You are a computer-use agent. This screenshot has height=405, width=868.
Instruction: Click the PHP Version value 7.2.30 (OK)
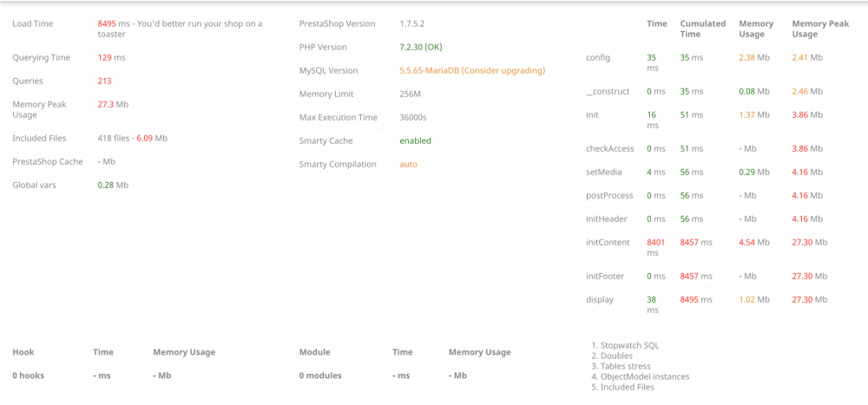click(x=420, y=47)
